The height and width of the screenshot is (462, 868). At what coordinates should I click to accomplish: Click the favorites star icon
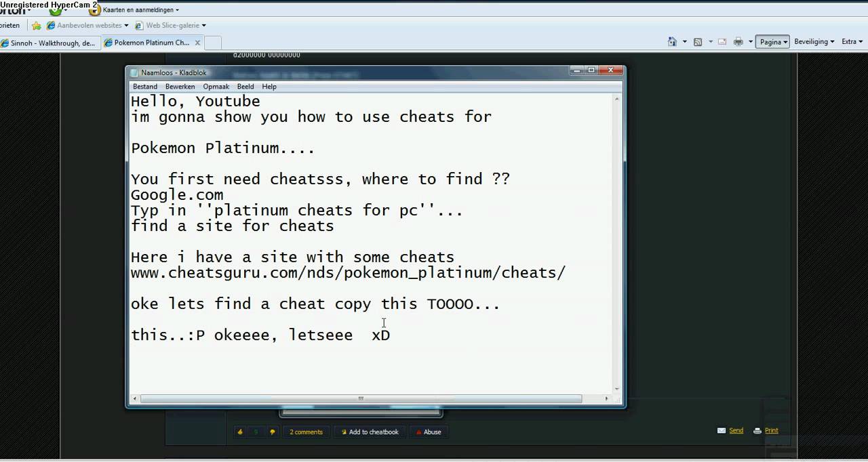pyautogui.click(x=37, y=26)
